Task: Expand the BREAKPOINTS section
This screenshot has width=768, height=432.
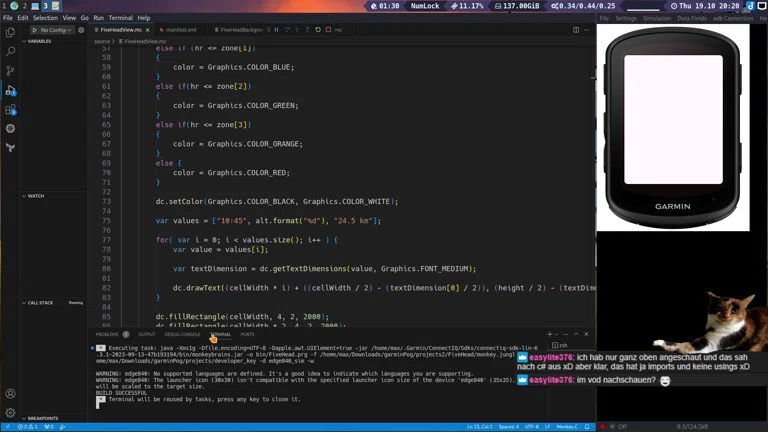Action: coord(42,418)
